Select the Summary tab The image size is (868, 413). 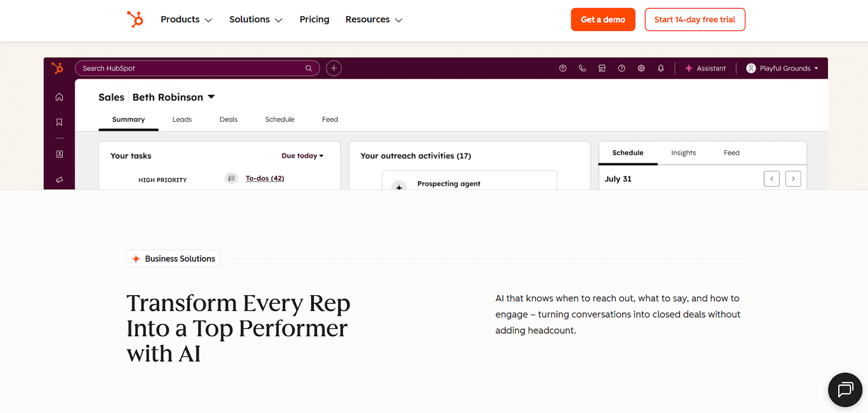click(x=129, y=119)
